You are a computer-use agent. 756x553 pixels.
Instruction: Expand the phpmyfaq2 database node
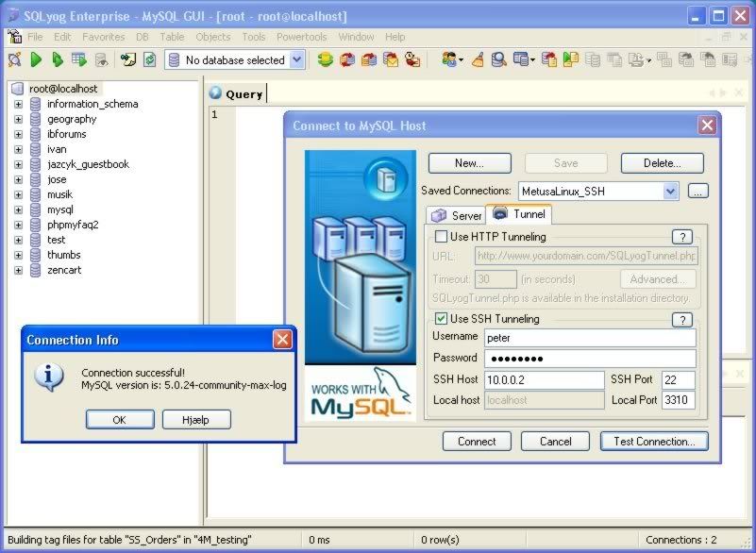click(18, 226)
